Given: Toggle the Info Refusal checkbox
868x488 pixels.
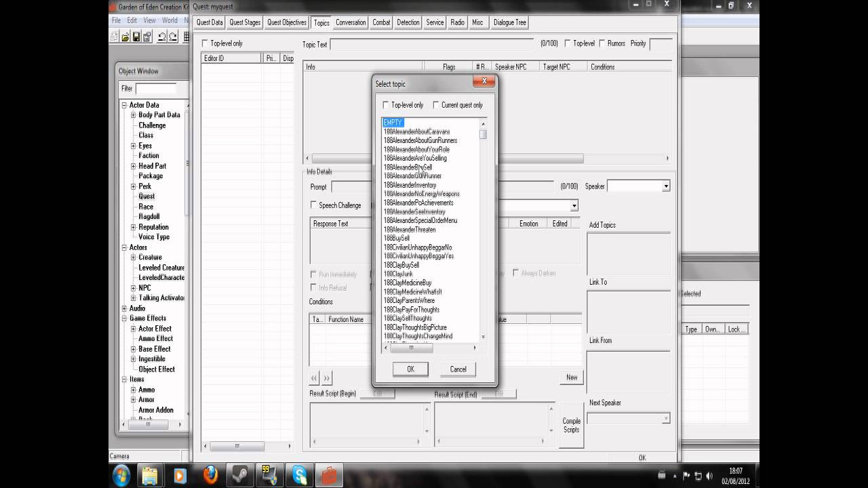Looking at the screenshot, I should pyautogui.click(x=313, y=288).
